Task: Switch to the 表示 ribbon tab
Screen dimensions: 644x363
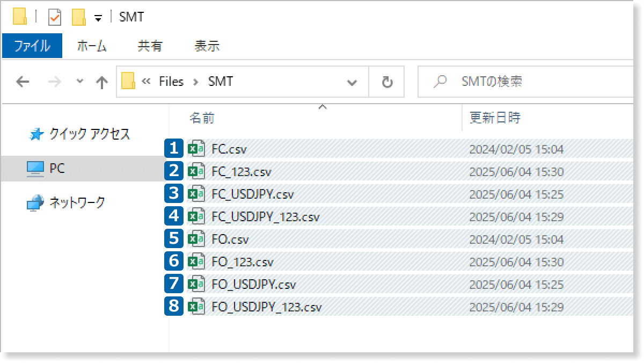Action: pos(207,46)
